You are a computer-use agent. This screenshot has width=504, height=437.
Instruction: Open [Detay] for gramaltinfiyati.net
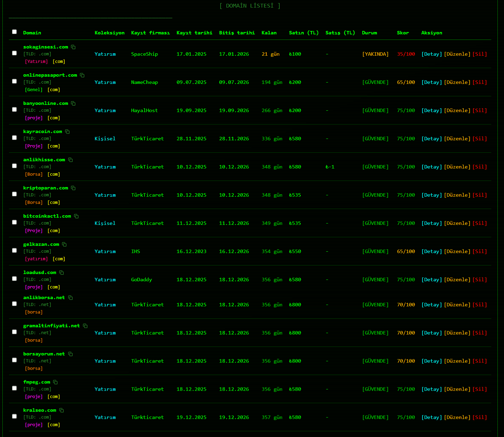[x=432, y=333]
